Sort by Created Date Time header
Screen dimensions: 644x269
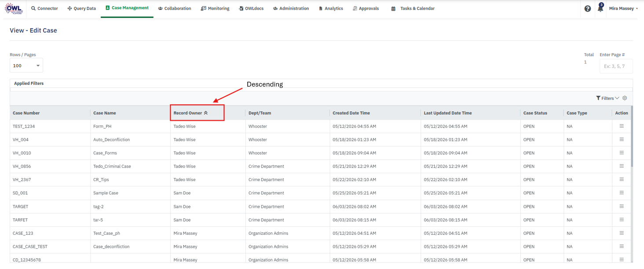tap(351, 113)
